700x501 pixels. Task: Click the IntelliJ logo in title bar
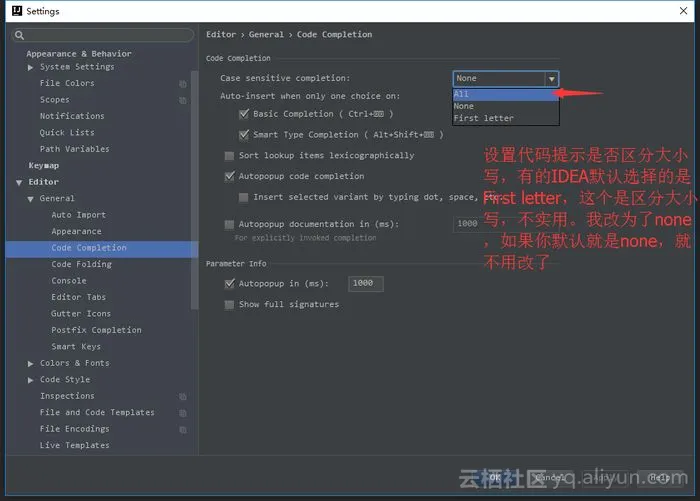tap(17, 11)
